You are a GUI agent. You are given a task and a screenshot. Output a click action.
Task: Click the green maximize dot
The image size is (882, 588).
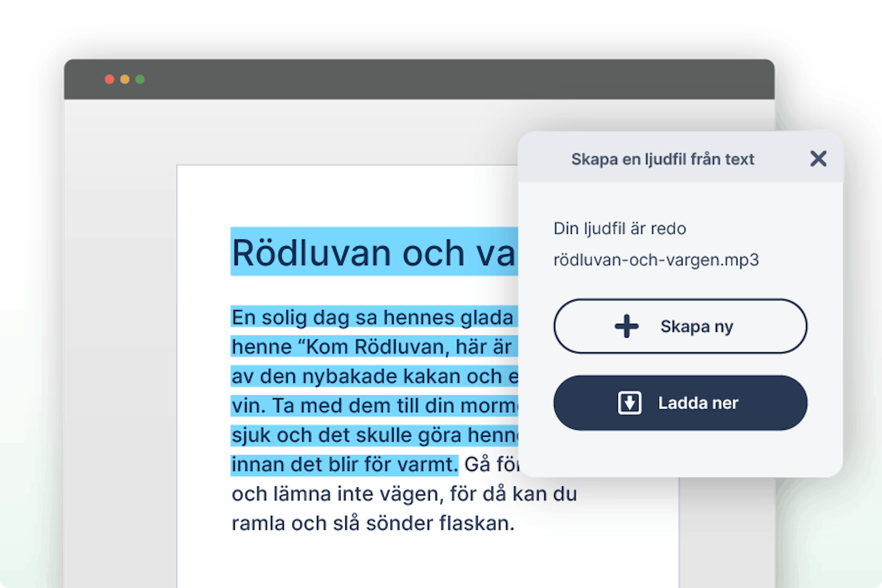point(140,79)
